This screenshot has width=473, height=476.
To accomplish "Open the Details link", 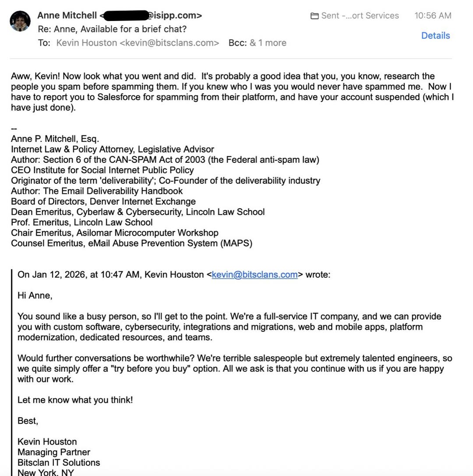I will [x=435, y=35].
